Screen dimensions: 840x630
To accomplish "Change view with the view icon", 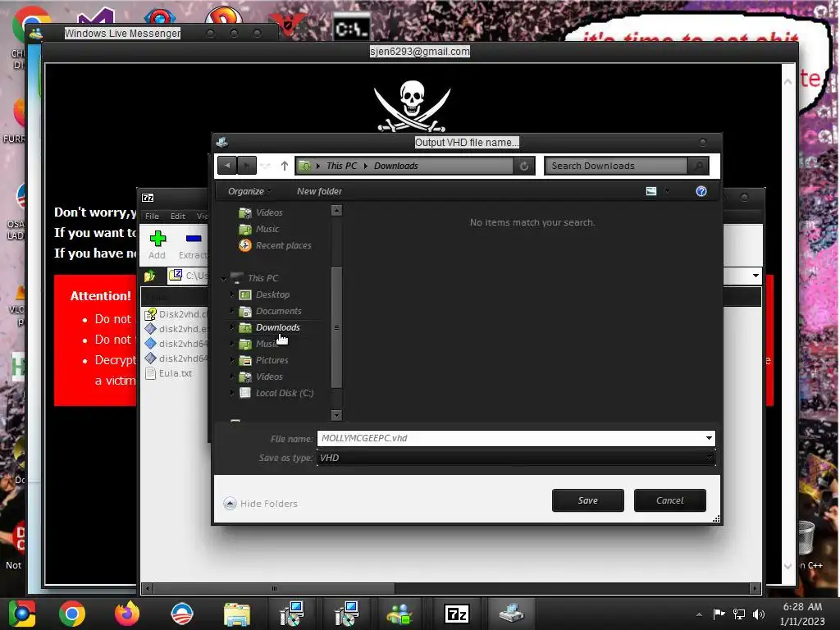I will (651, 191).
